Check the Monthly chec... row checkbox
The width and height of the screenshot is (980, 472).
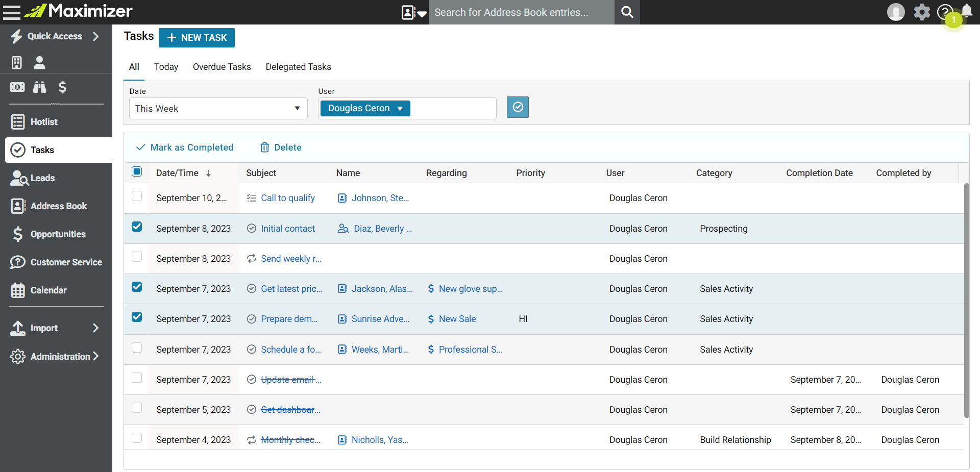137,438
